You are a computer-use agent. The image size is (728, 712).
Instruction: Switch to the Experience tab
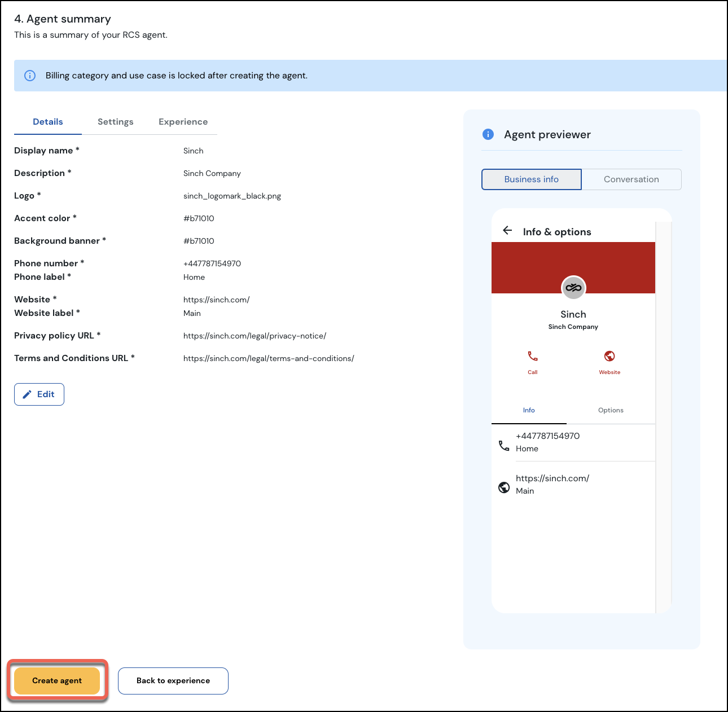[183, 121]
